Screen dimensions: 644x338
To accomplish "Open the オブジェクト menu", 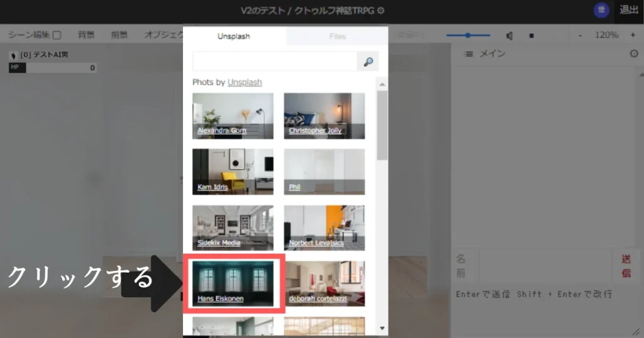I will point(164,35).
